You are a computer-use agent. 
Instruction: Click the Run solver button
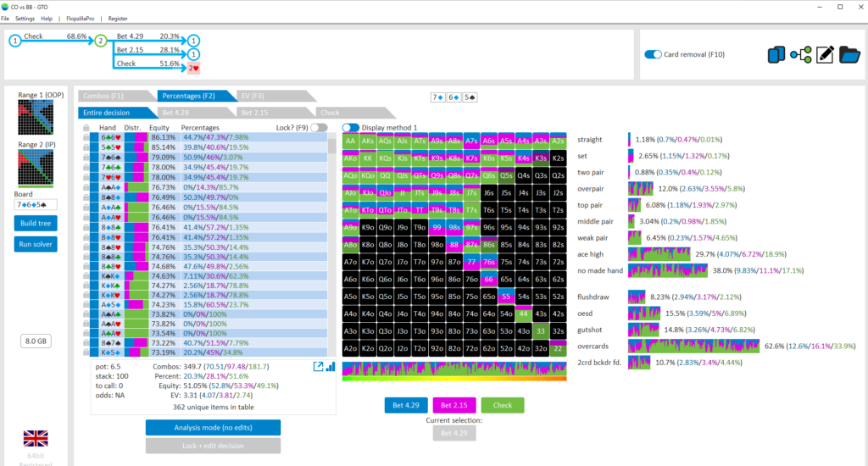35,244
